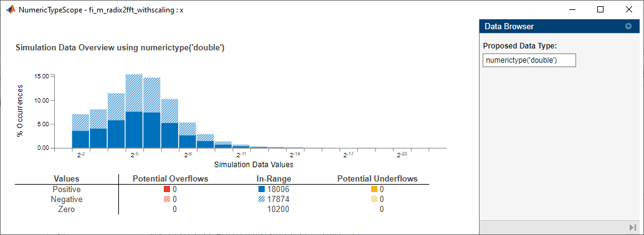
Task: Collapse the Data Browser panel arrow
Action: (628, 26)
